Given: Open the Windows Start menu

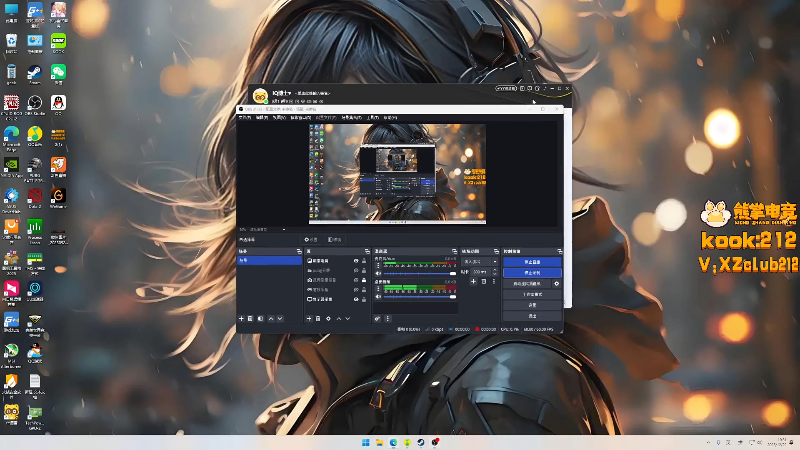Looking at the screenshot, I should (x=366, y=442).
